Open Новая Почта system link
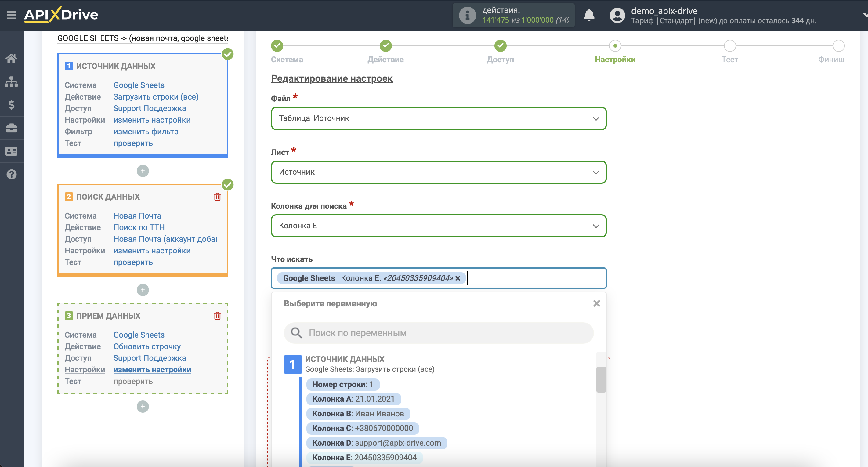 [137, 216]
